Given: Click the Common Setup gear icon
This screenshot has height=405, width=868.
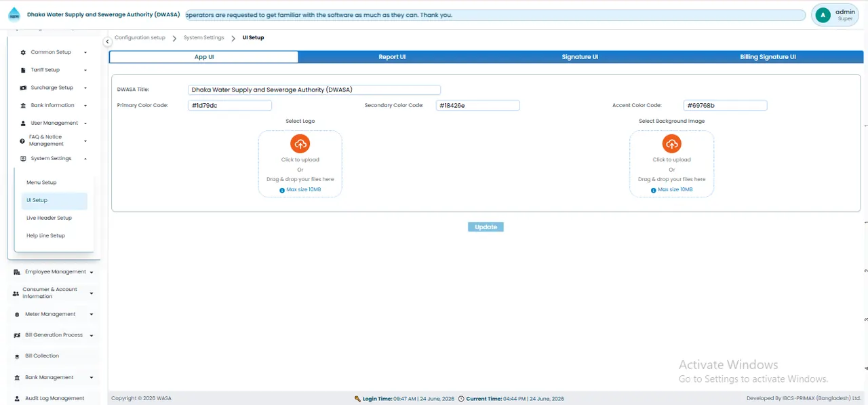Looking at the screenshot, I should [24, 52].
